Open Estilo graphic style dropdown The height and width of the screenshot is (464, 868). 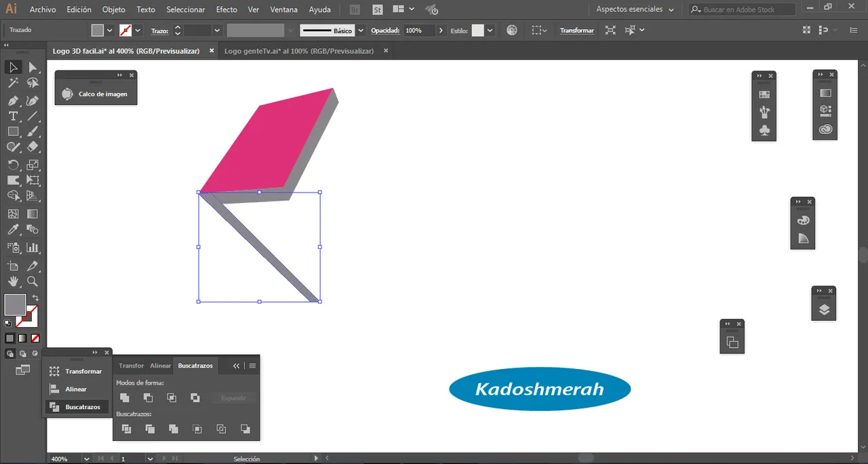pos(490,31)
